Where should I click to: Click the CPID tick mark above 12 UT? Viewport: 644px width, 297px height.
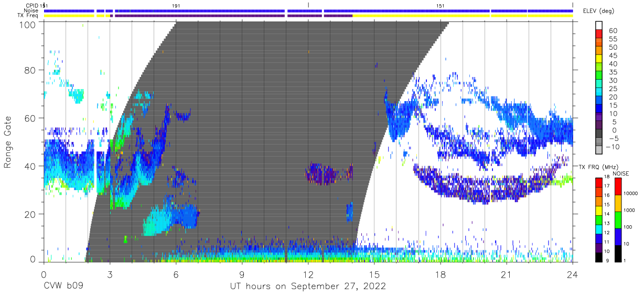[x=308, y=5]
